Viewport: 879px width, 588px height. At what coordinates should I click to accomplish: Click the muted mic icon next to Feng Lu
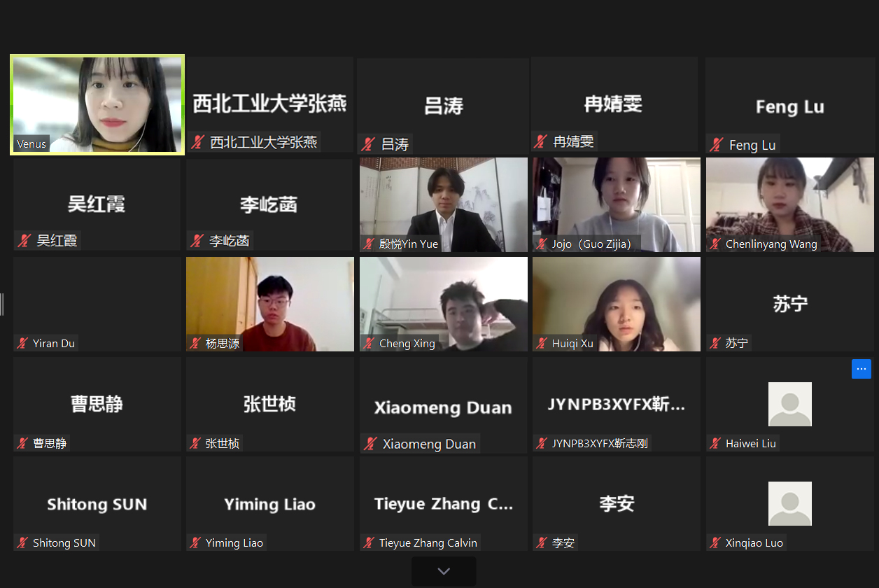[x=716, y=145]
